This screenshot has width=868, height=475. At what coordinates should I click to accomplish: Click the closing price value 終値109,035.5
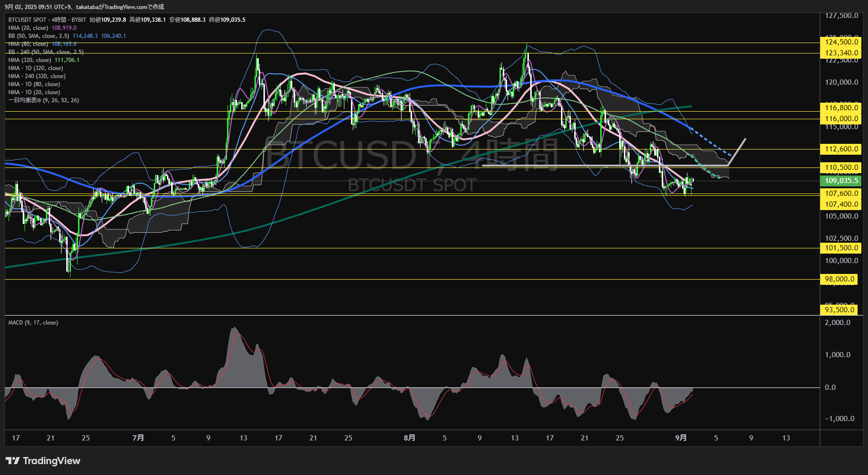tap(227, 20)
